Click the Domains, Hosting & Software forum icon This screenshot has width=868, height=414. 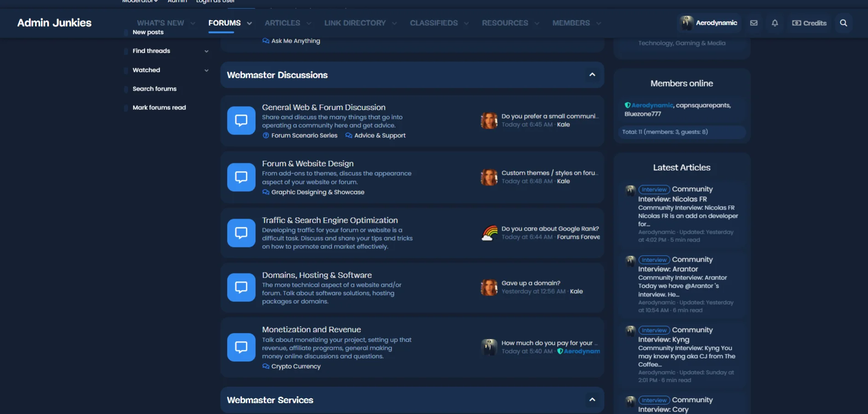241,287
